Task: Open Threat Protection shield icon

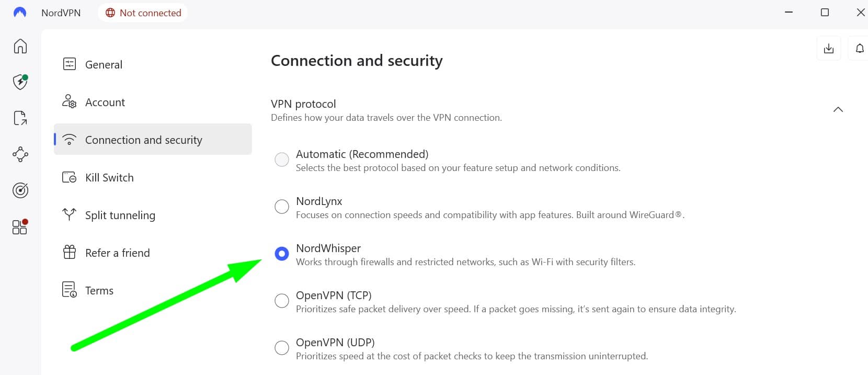Action: tap(20, 82)
